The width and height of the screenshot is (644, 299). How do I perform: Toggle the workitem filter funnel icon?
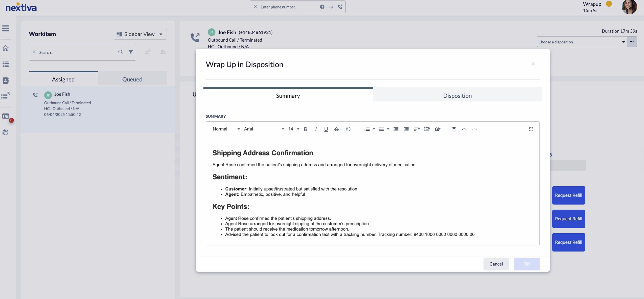(131, 52)
